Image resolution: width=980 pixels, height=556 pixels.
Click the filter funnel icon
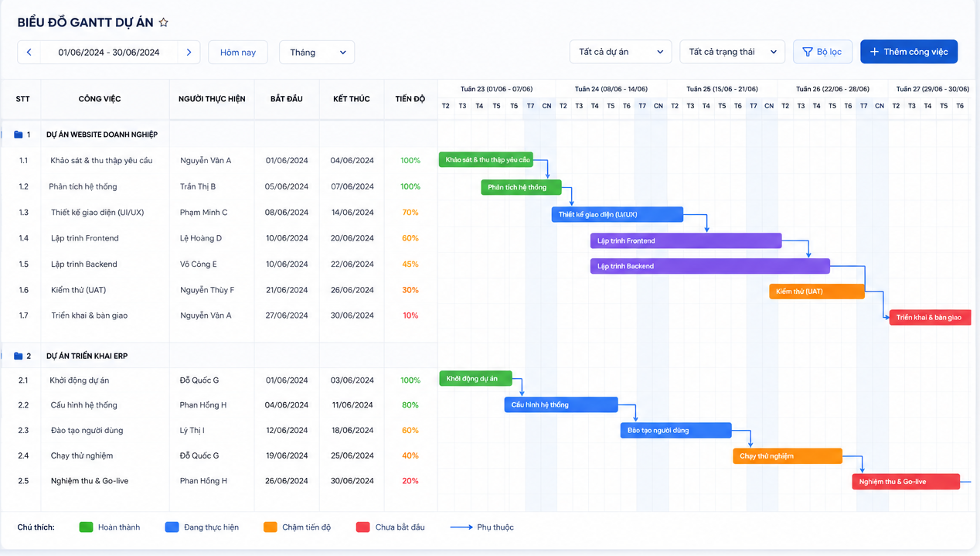click(808, 52)
